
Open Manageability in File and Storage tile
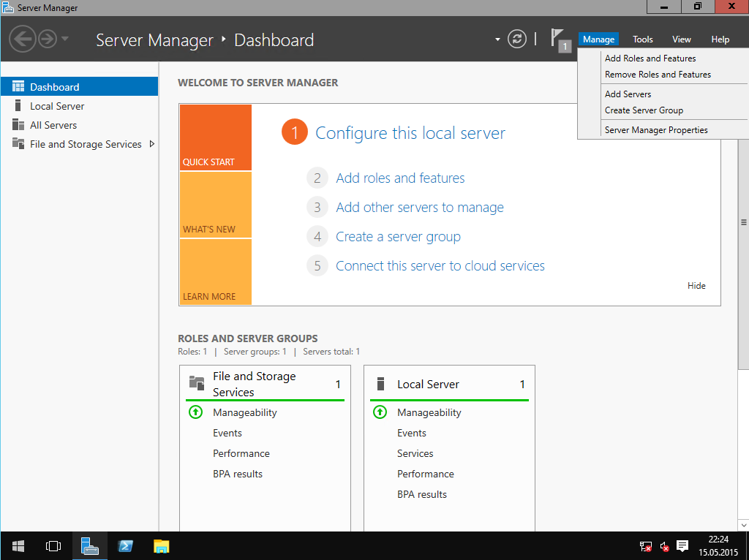click(244, 412)
